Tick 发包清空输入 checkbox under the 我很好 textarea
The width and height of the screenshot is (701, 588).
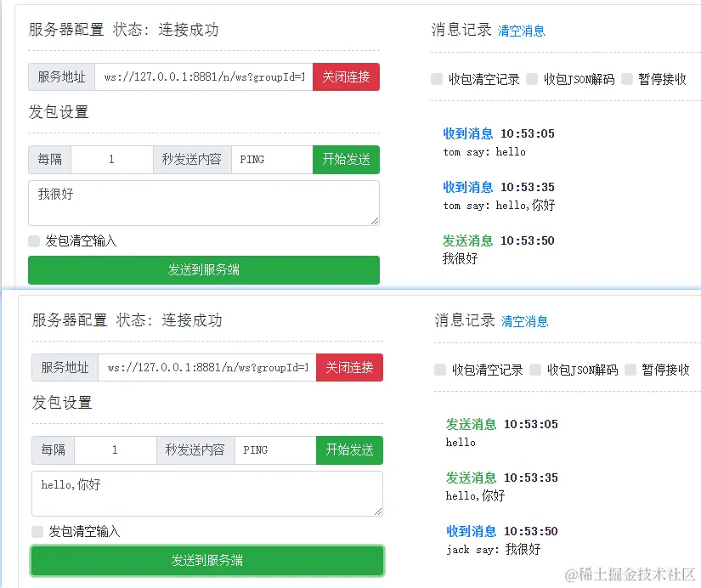[34, 241]
